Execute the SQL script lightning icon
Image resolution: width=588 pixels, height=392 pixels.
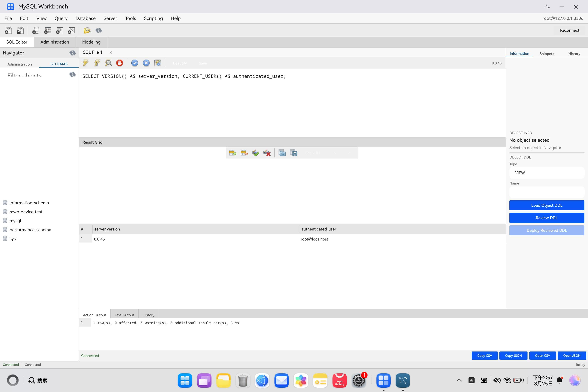tap(86, 63)
